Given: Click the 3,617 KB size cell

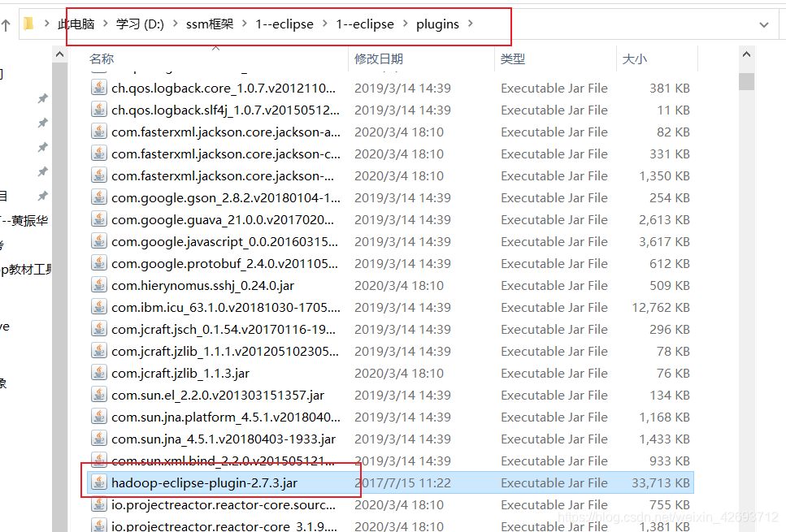Looking at the screenshot, I should pos(664,242).
